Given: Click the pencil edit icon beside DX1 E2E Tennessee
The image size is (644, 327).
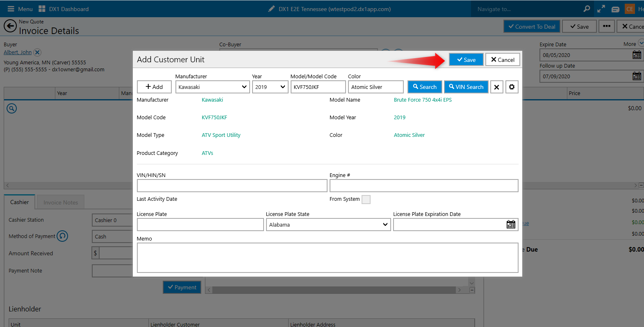Looking at the screenshot, I should (271, 9).
